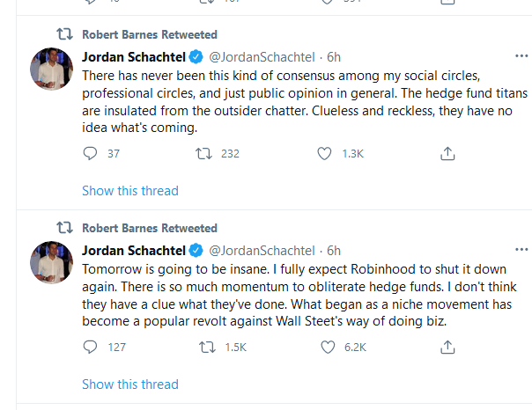Like the tweet with 6.2K likes
Image resolution: width=532 pixels, height=410 pixels.
point(327,348)
